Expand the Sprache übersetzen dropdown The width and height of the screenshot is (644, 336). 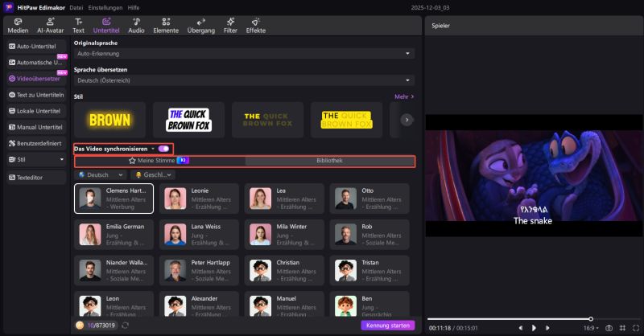[x=244, y=80]
